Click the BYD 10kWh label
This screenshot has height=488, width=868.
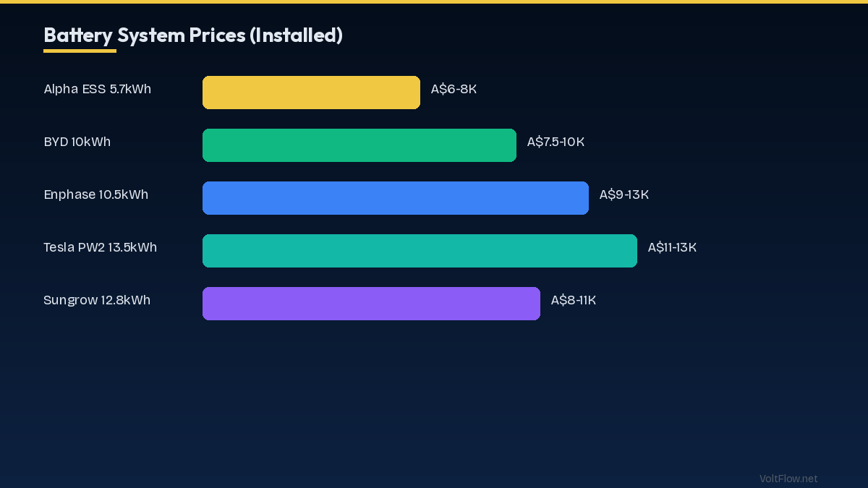pos(77,142)
